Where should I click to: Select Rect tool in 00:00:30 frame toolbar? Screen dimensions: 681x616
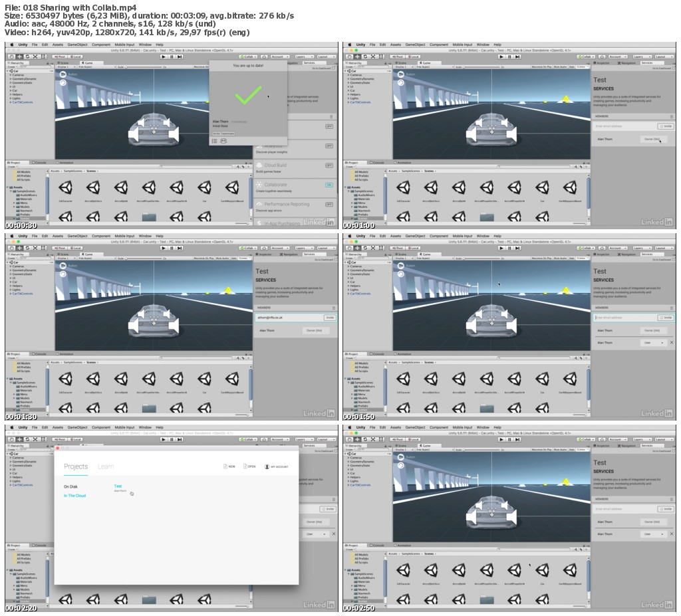coord(43,56)
